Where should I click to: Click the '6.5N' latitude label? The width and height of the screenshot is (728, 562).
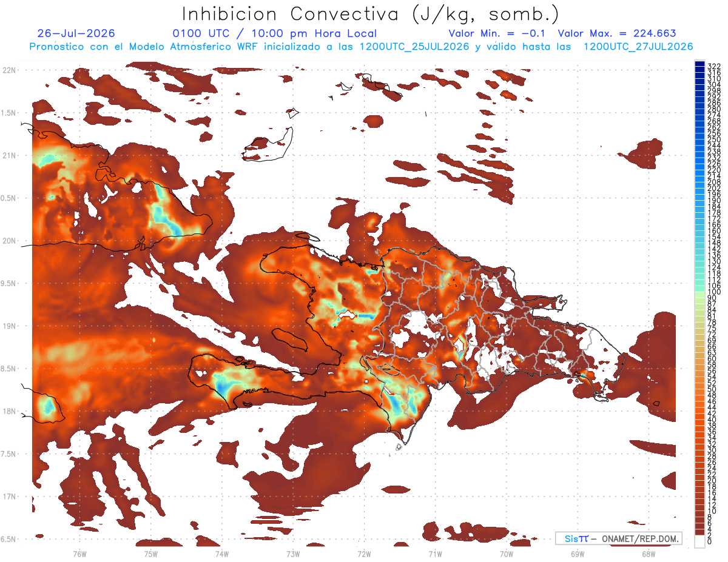pos(9,539)
